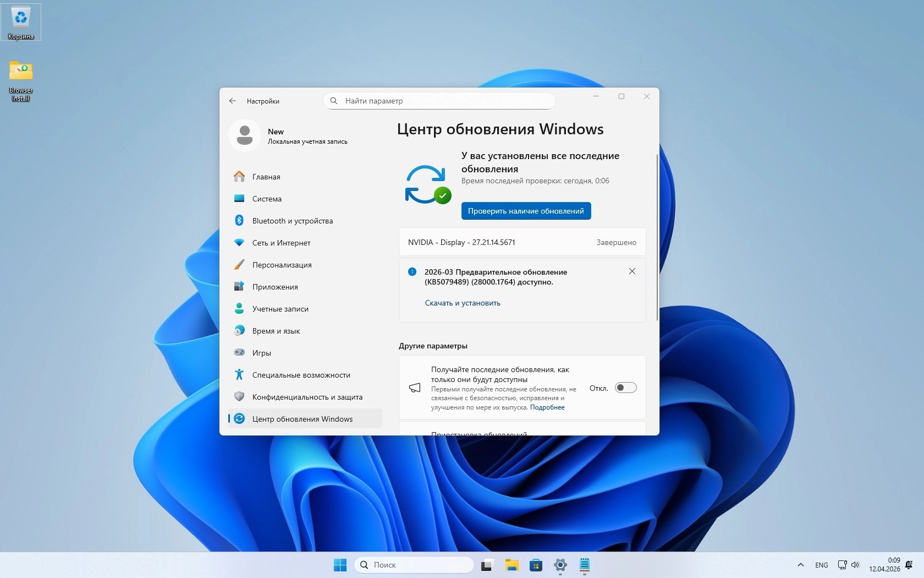Screen dimensions: 924x578
Task: Show hidden tray icons chevron
Action: coord(801,565)
